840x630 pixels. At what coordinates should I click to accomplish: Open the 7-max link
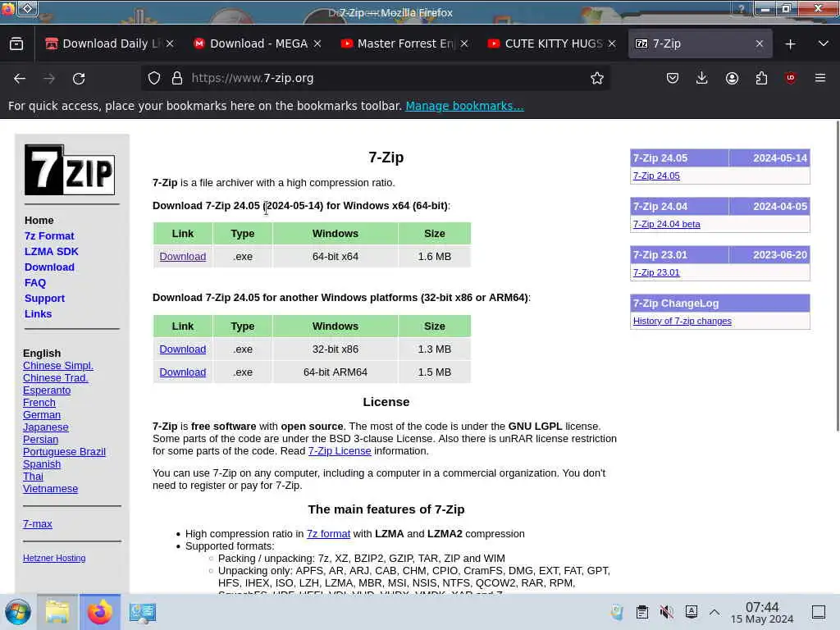pyautogui.click(x=38, y=524)
